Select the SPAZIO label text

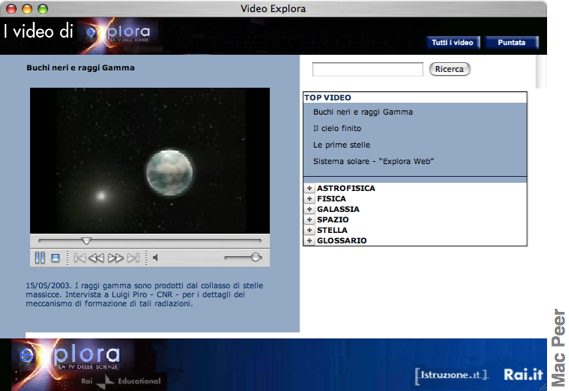[332, 220]
